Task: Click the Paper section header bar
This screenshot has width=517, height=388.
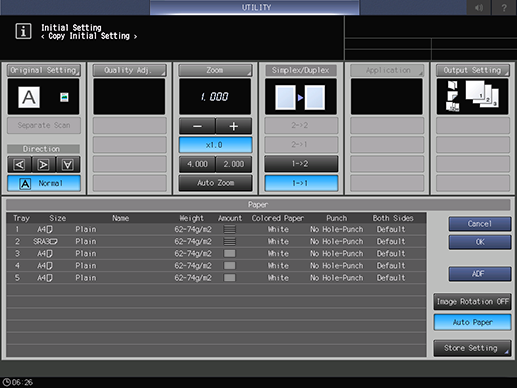Action: [x=258, y=205]
